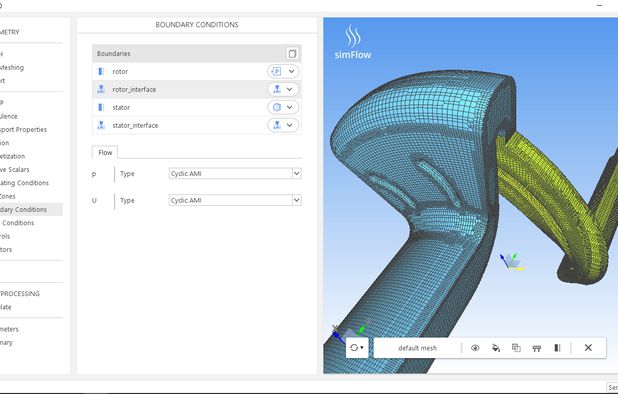Click the orientation axes widget beside yellow blade
The image size is (618, 394).
[x=512, y=262]
